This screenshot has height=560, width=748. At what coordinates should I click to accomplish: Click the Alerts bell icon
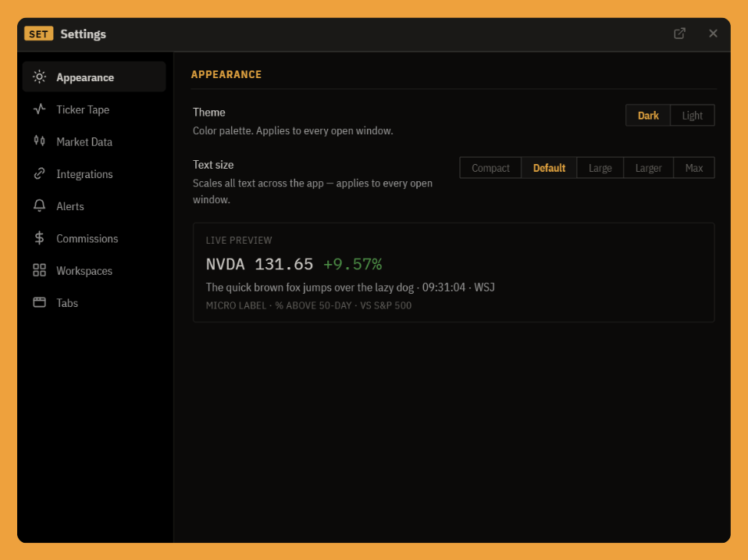(x=40, y=205)
